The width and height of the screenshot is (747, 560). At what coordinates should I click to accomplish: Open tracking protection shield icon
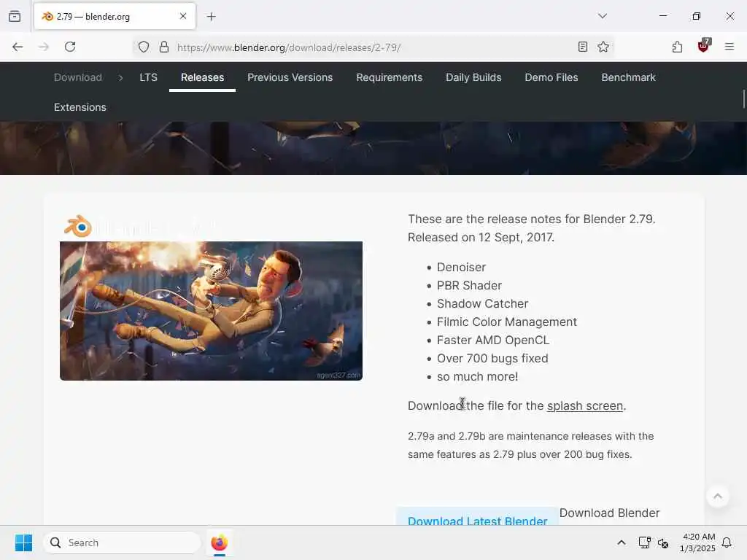click(x=144, y=47)
